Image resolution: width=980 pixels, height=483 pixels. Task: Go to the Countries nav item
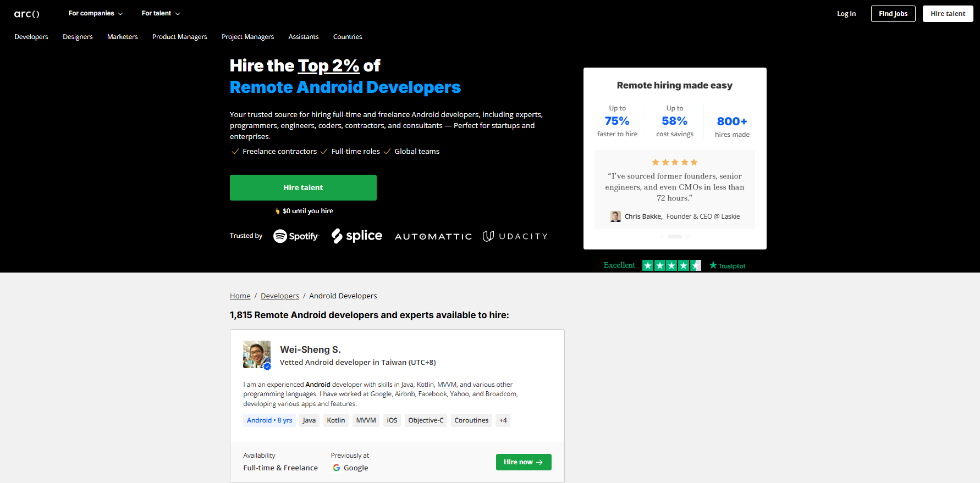[x=348, y=37]
